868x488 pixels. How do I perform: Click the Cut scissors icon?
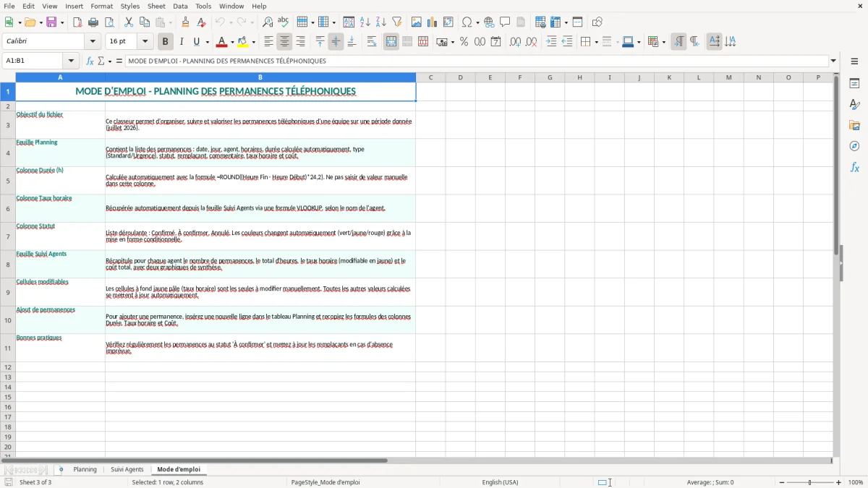pyautogui.click(x=129, y=22)
